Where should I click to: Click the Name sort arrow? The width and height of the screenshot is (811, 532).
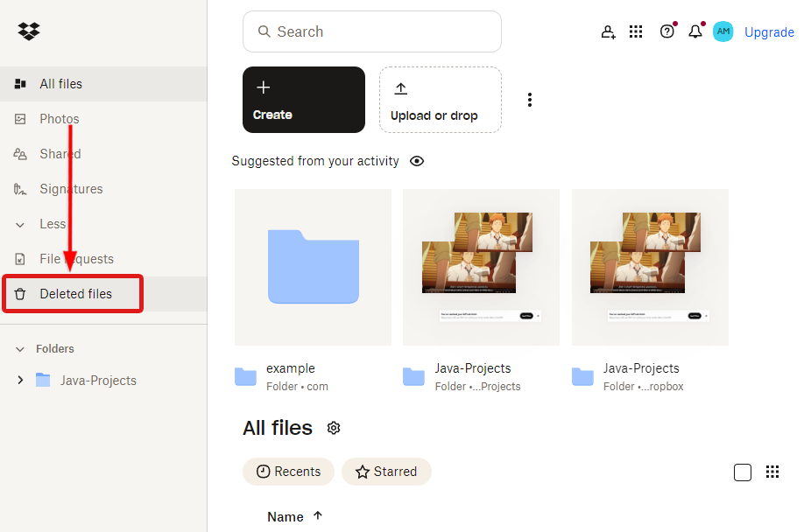pyautogui.click(x=318, y=515)
